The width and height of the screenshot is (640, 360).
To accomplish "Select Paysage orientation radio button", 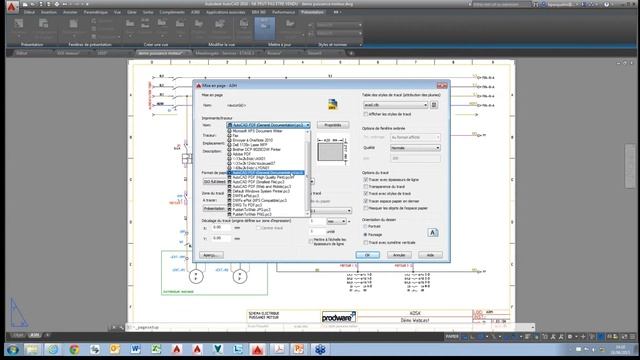I will (x=365, y=235).
